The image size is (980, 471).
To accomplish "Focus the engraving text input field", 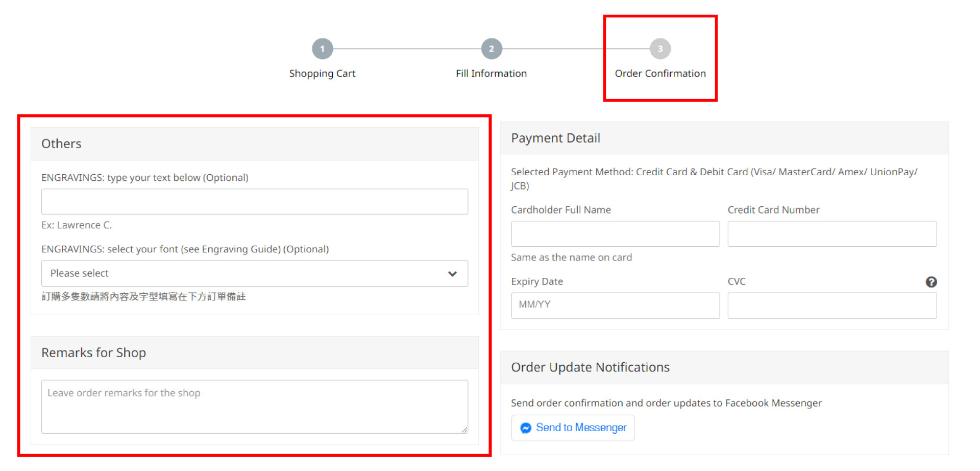I will pos(255,202).
